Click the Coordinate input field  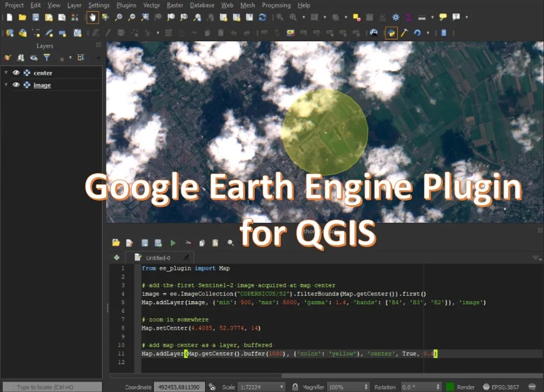coord(179,387)
